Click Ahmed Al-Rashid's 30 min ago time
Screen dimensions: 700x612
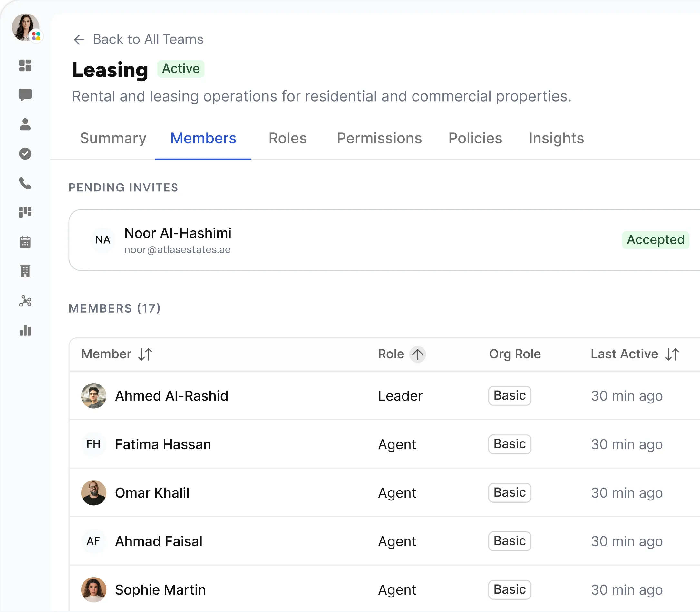[627, 396]
